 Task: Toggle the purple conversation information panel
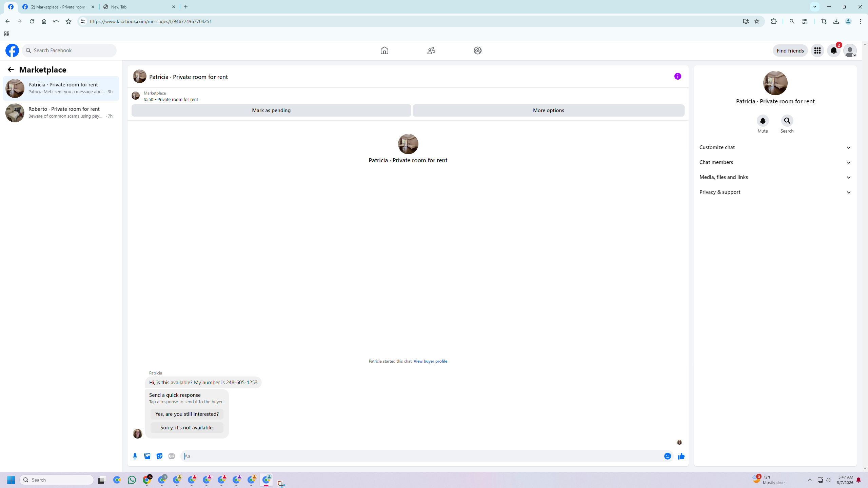coord(677,76)
